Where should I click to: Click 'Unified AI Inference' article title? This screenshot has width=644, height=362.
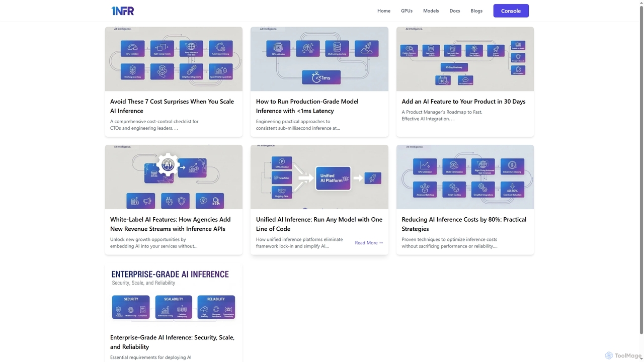[x=319, y=224]
